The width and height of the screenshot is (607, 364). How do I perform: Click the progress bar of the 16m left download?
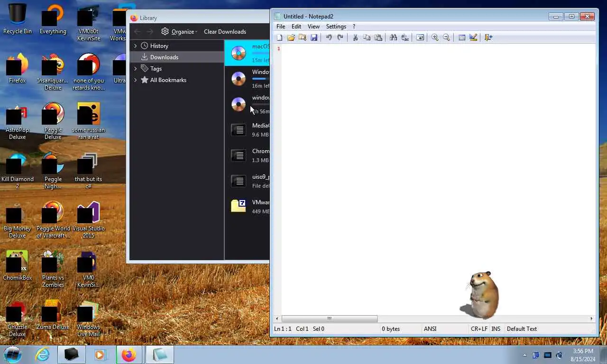point(260,79)
